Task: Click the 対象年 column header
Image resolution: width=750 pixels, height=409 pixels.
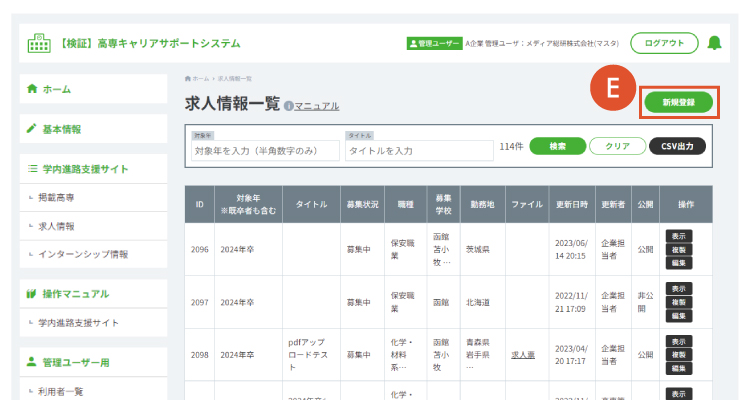Action: [248, 204]
